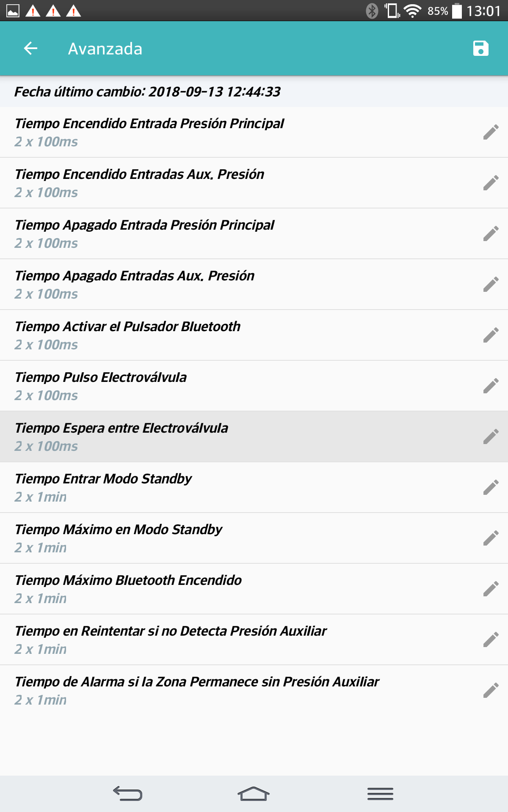The width and height of the screenshot is (508, 812).
Task: Select Tiempo Máximo en Modo Standby row
Action: pyautogui.click(x=212, y=538)
